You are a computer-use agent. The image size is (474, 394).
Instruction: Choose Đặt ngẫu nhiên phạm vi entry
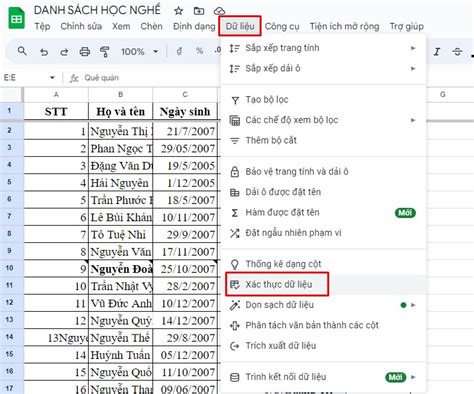pos(323,233)
